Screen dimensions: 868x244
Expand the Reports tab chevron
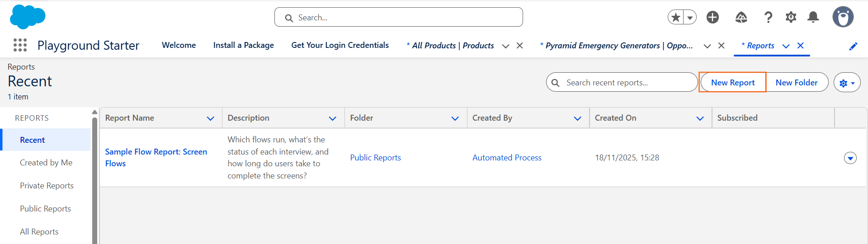pos(786,46)
